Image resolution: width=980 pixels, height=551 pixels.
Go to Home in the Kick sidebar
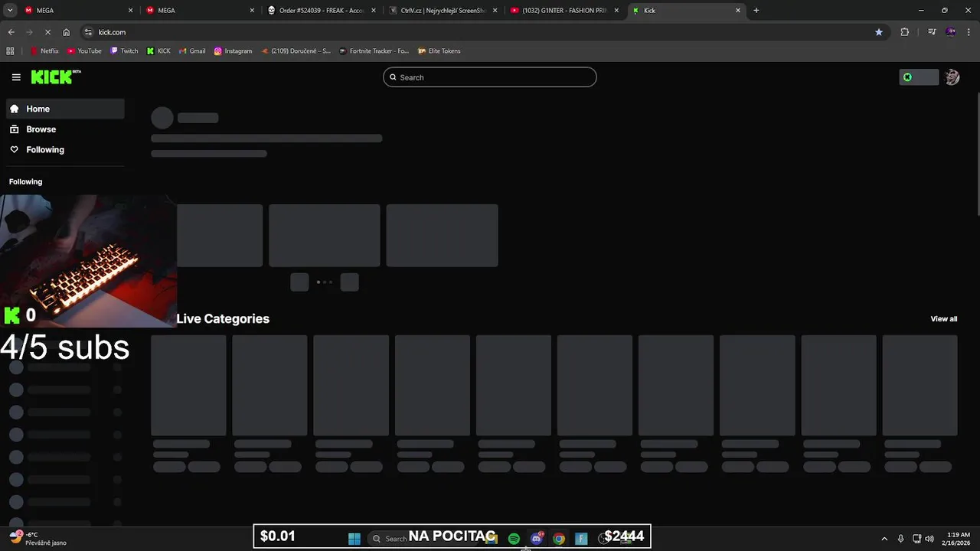click(65, 109)
